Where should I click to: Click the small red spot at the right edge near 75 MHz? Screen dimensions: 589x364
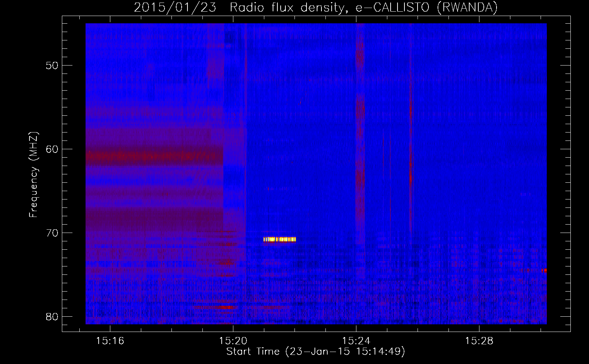pyautogui.click(x=544, y=270)
